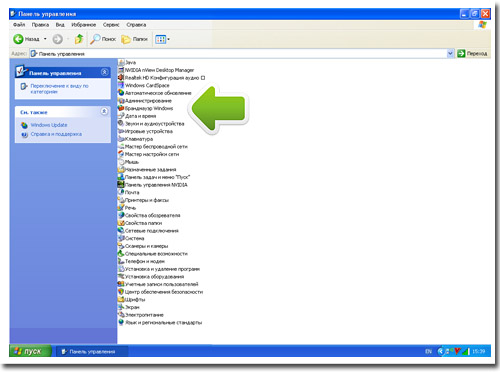Open Центр обеспечения безопасности item

coord(160,292)
